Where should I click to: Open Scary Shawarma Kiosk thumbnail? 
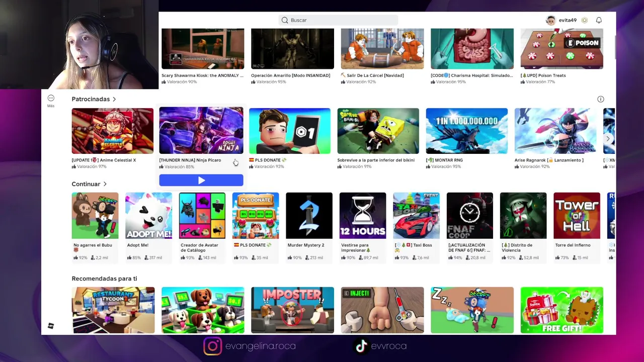point(203,49)
